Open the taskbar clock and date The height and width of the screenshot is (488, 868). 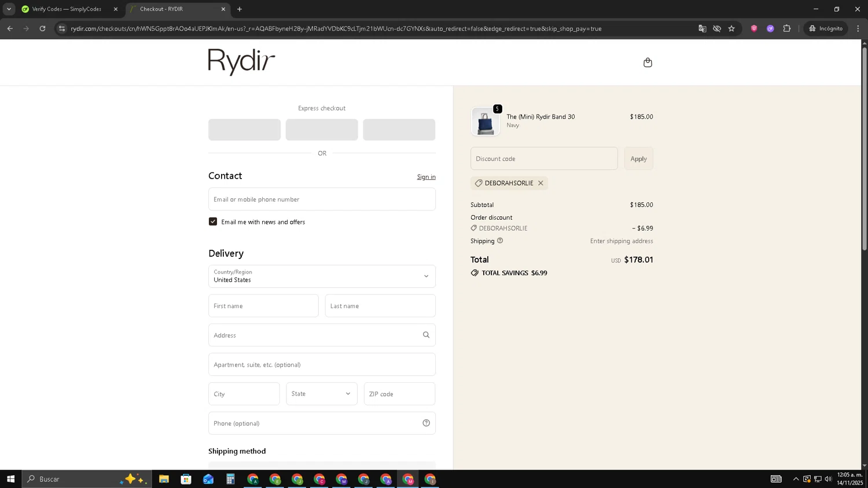(x=849, y=479)
